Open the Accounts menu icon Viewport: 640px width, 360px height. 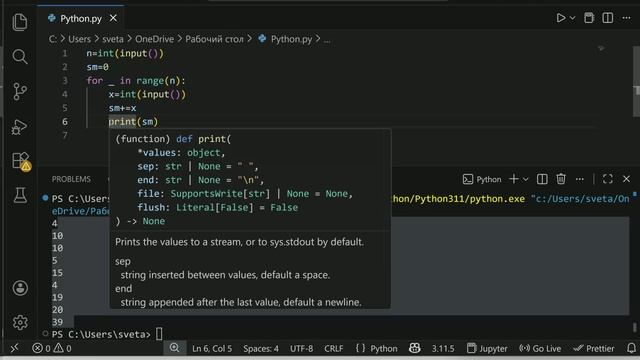[x=20, y=288]
